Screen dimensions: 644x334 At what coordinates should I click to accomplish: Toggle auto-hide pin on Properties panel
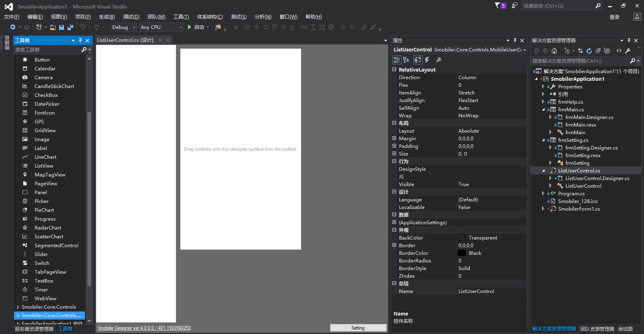[x=515, y=40]
